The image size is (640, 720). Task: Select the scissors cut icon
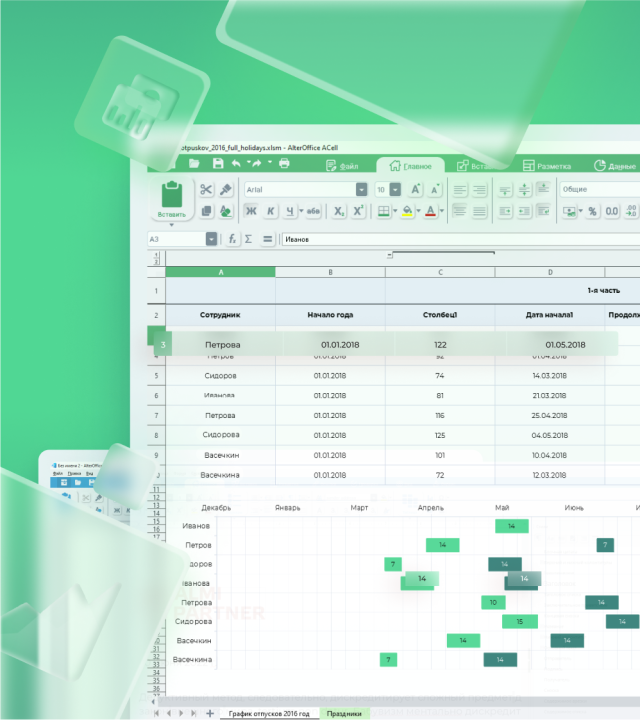[x=206, y=189]
